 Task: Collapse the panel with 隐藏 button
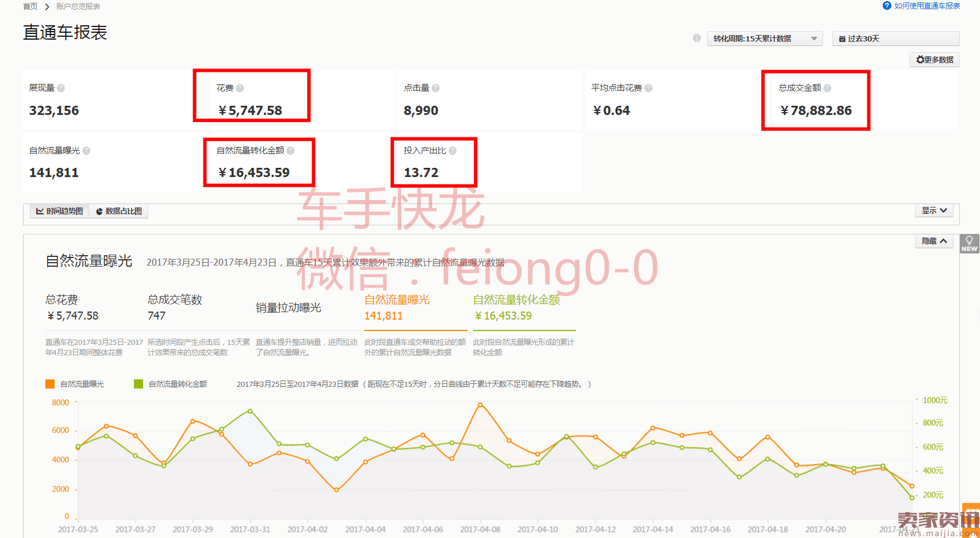pos(934,241)
